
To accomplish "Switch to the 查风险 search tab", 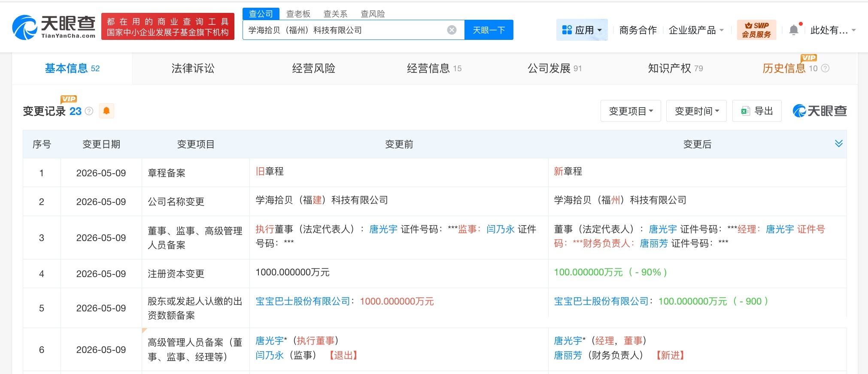I will 373,14.
